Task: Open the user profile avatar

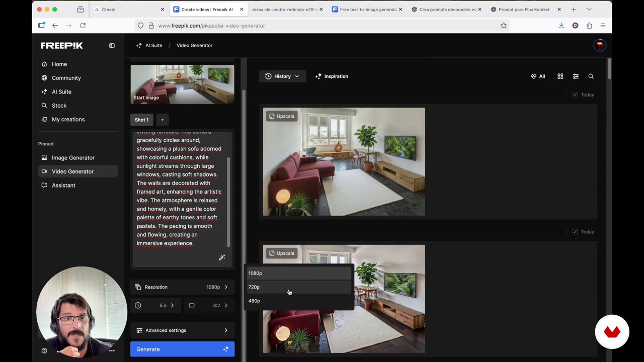Action: [599, 45]
